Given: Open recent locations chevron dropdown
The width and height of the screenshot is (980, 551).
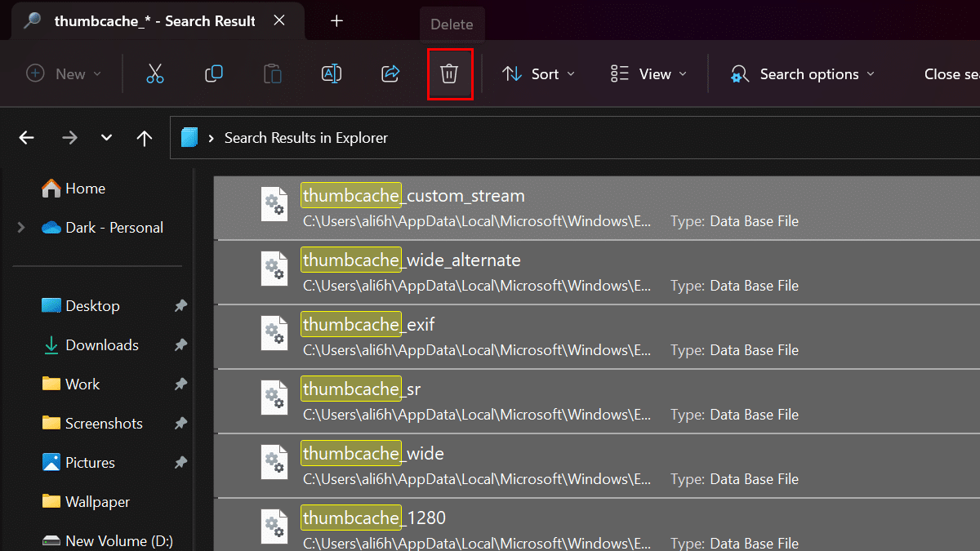Looking at the screenshot, I should tap(106, 138).
